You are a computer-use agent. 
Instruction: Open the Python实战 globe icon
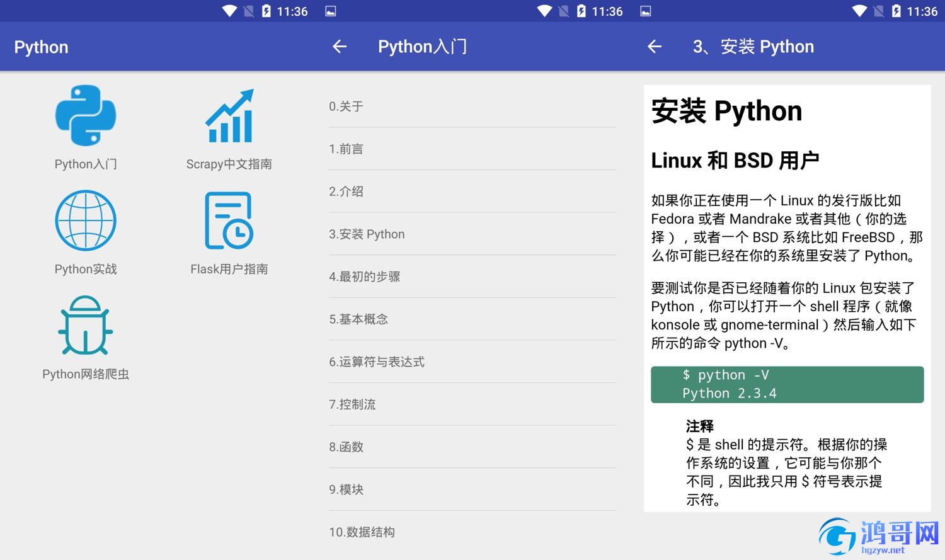pyautogui.click(x=86, y=220)
